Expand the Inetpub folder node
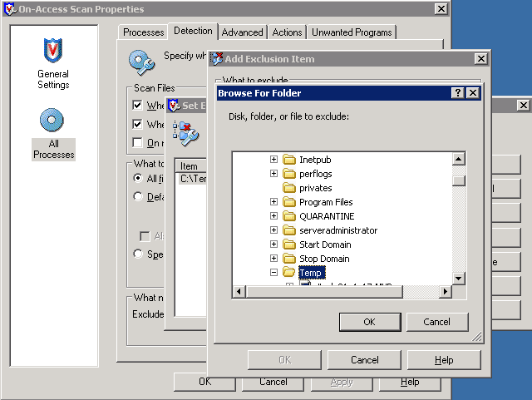532x400 pixels. [x=273, y=160]
